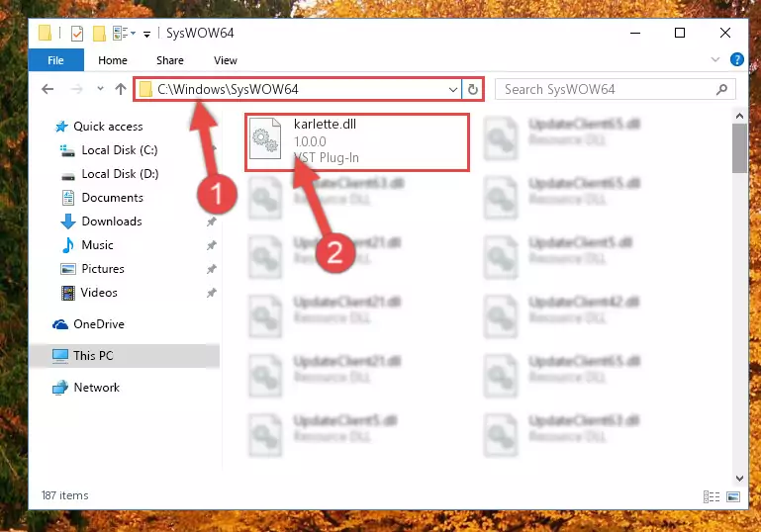Click the New Folder icon in quick access toolbar
Screen dimensions: 761x532
coord(99,33)
